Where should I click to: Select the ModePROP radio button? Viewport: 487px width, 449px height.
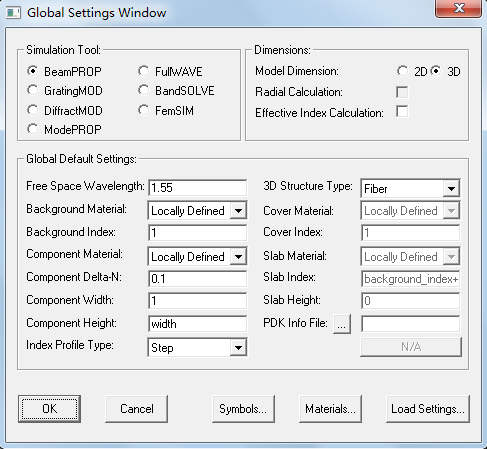33,129
